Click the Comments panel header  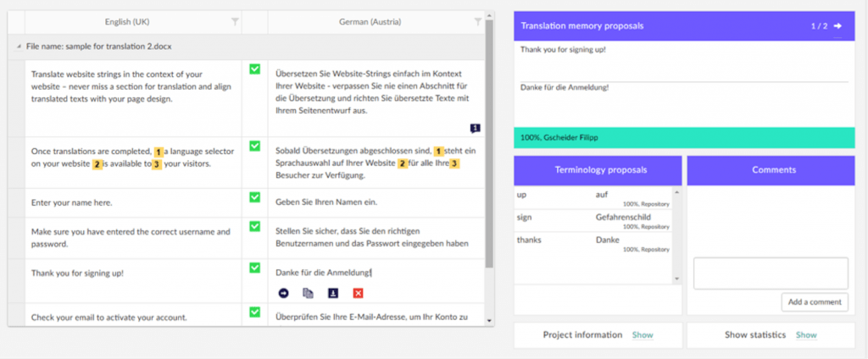coord(771,170)
